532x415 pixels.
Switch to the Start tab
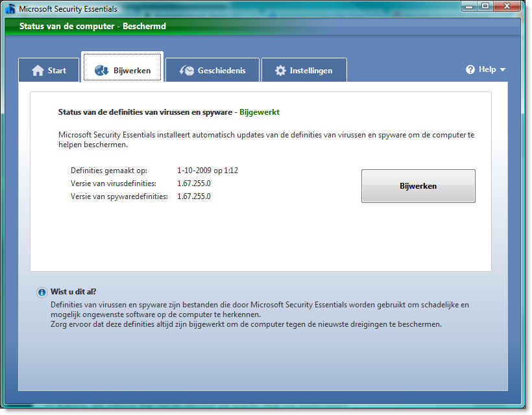tap(49, 70)
